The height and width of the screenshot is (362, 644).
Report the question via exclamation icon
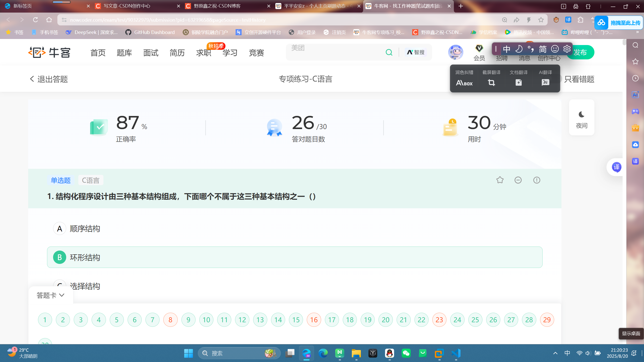point(537,180)
